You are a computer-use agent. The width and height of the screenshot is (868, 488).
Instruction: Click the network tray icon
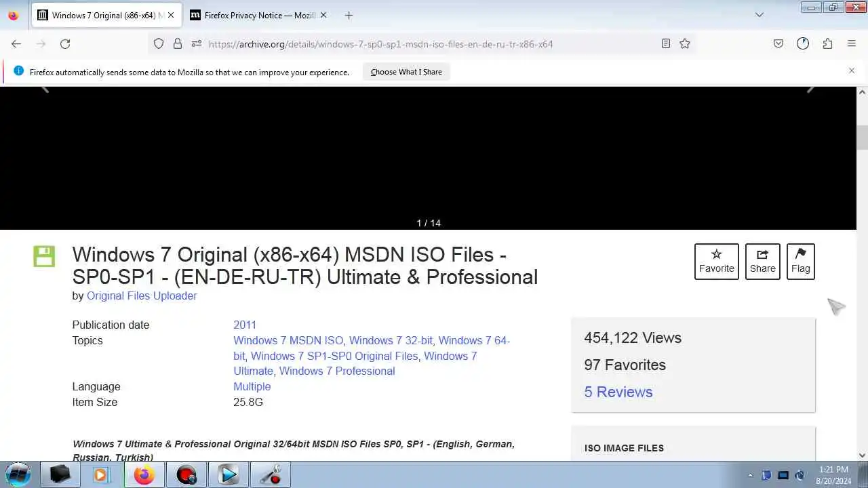pyautogui.click(x=783, y=475)
